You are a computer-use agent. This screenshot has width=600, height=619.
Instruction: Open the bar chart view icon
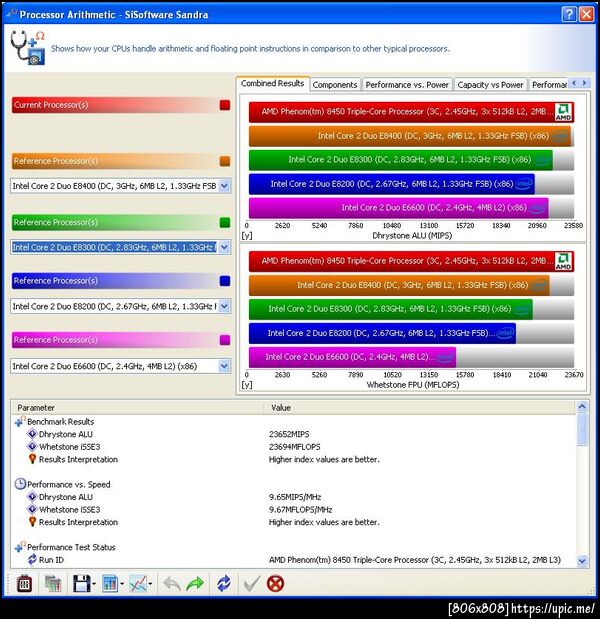(x=110, y=583)
